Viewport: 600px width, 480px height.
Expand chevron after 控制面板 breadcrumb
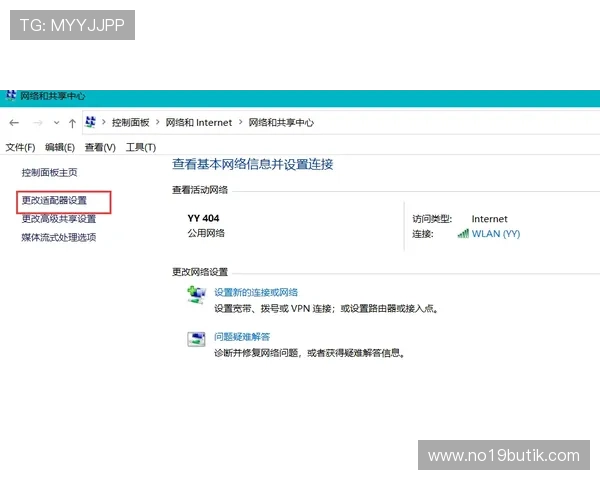[158, 122]
